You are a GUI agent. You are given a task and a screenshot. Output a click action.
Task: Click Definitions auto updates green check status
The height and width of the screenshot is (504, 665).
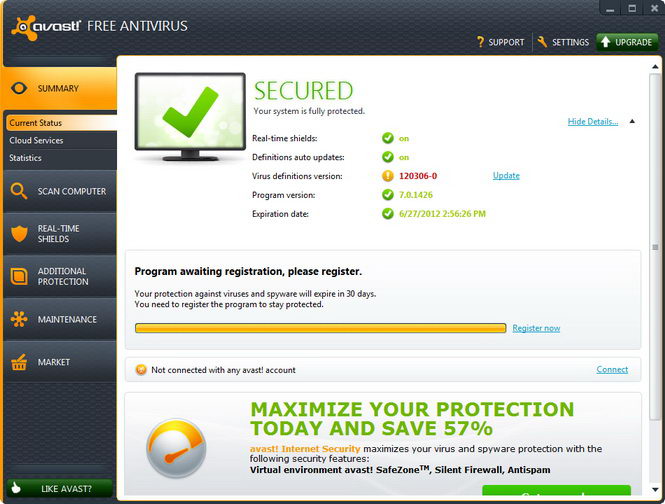[x=388, y=157]
